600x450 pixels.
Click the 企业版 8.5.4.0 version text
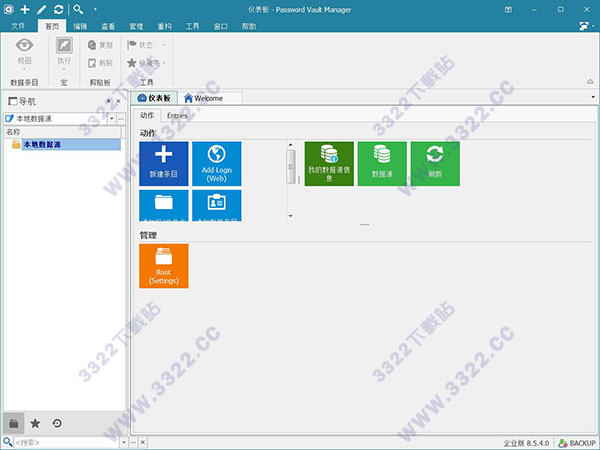point(527,443)
